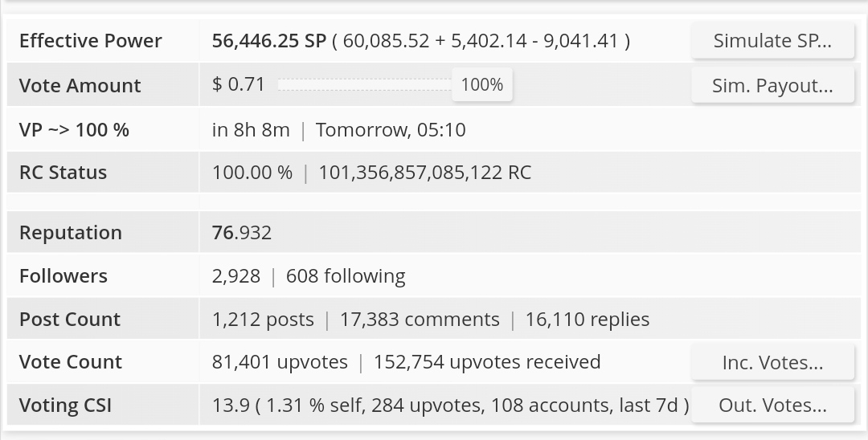The width and height of the screenshot is (868, 440).
Task: Click the vote amount slider track
Action: [x=365, y=84]
